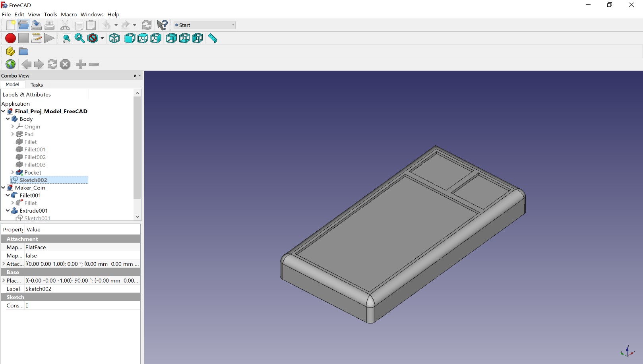The width and height of the screenshot is (643, 364).
Task: Expand the Attachment offset property row
Action: [4, 264]
